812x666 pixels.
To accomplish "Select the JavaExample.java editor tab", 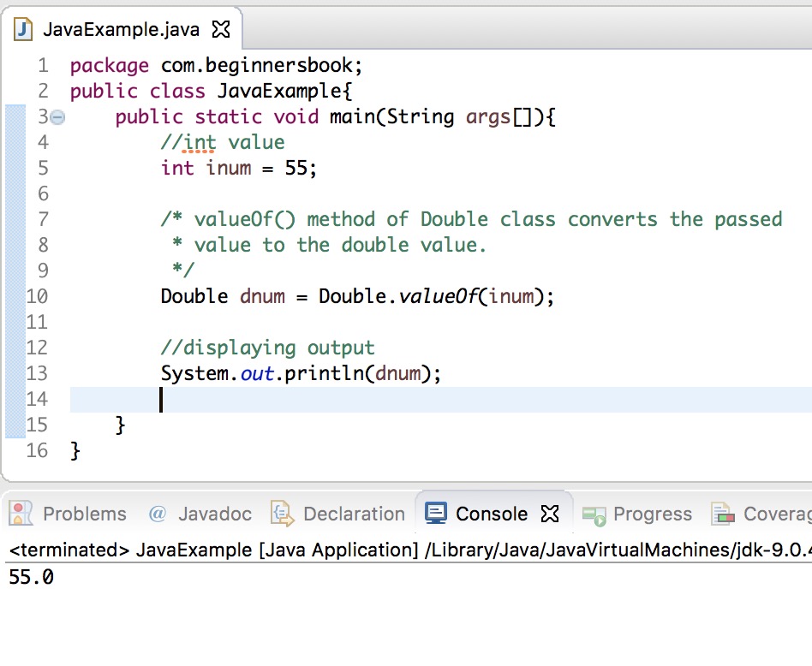I will tap(122, 29).
